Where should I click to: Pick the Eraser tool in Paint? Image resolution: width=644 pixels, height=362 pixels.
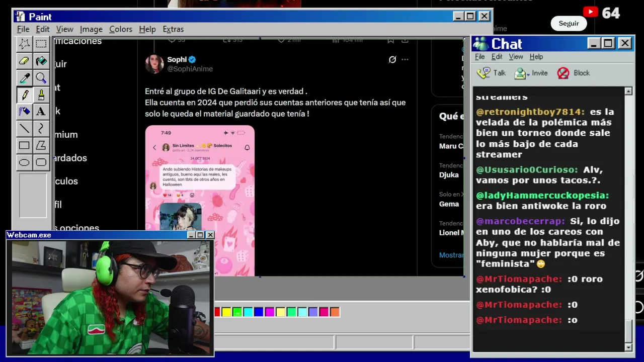[x=24, y=61]
